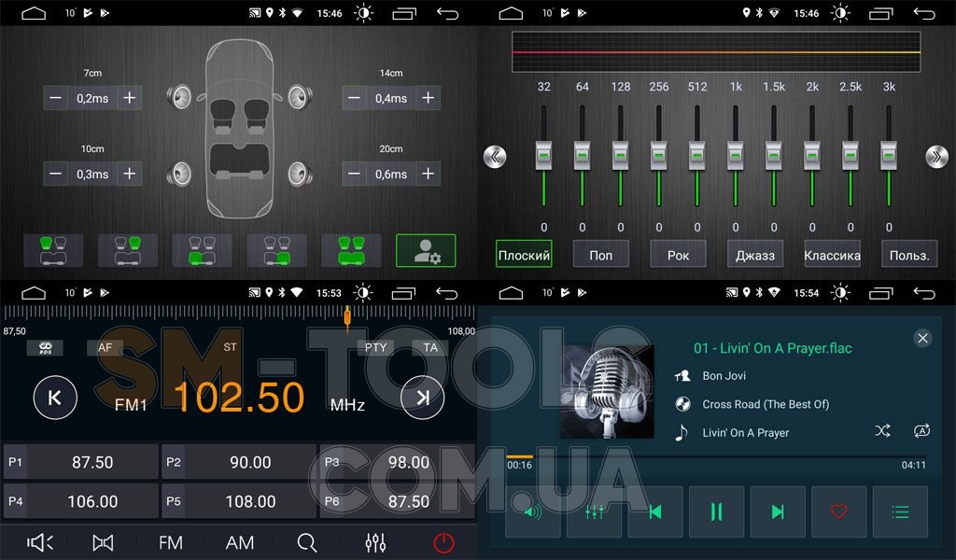
Task: Open the playlist in music player
Action: (900, 511)
